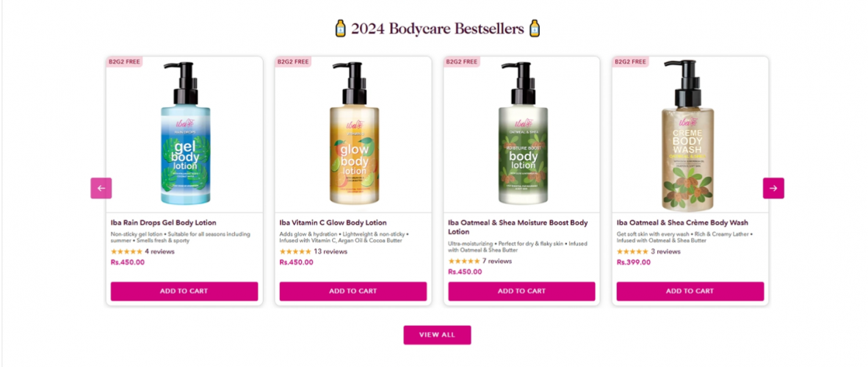Click the blue gel body lotion bottle image

pyautogui.click(x=186, y=133)
